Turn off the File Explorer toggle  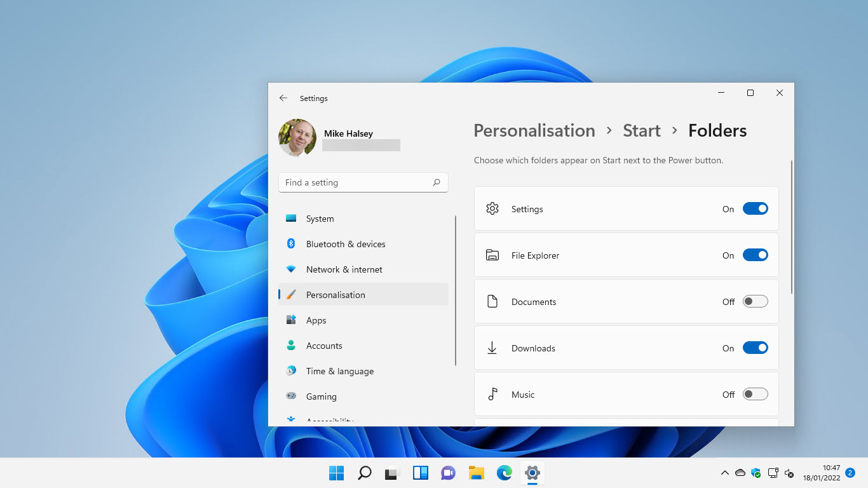coord(756,255)
